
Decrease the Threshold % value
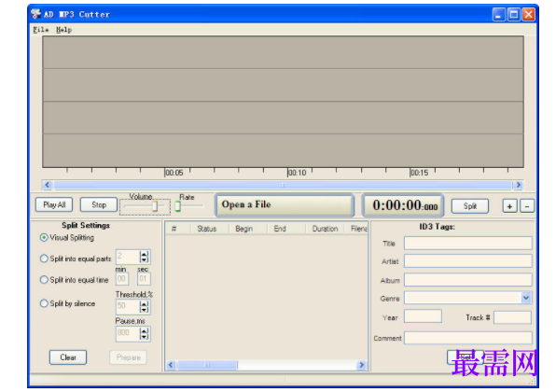[144, 310]
